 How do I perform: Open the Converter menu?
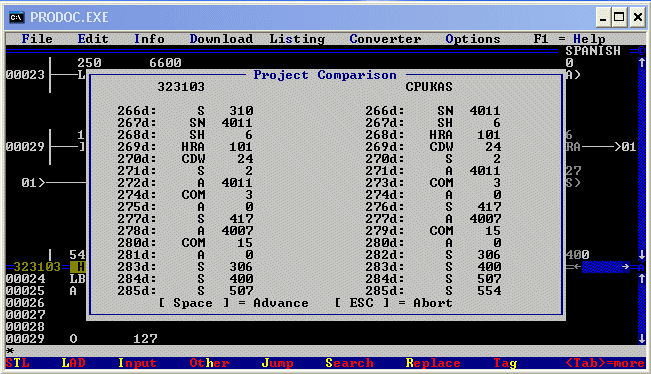385,39
